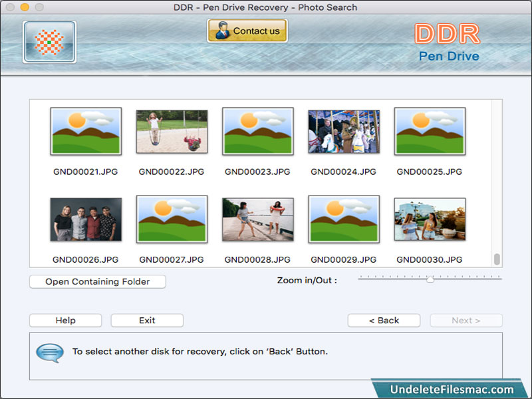Choose the vacation photo GND00030.JPG
Viewport: 532px width, 399px height.
[x=429, y=219]
